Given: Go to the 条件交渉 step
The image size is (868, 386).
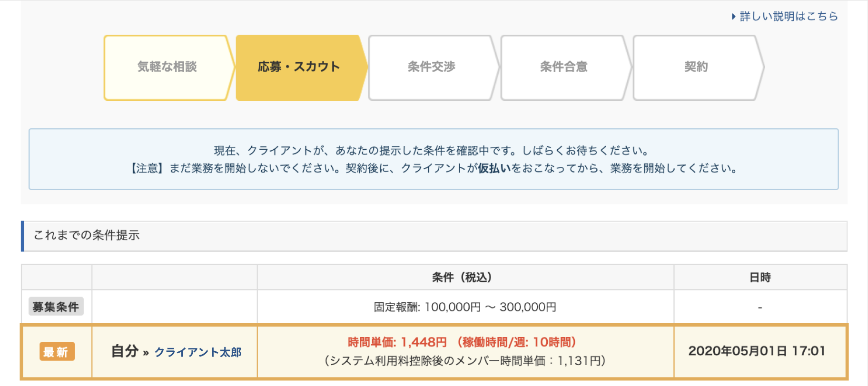Looking at the screenshot, I should (x=431, y=67).
